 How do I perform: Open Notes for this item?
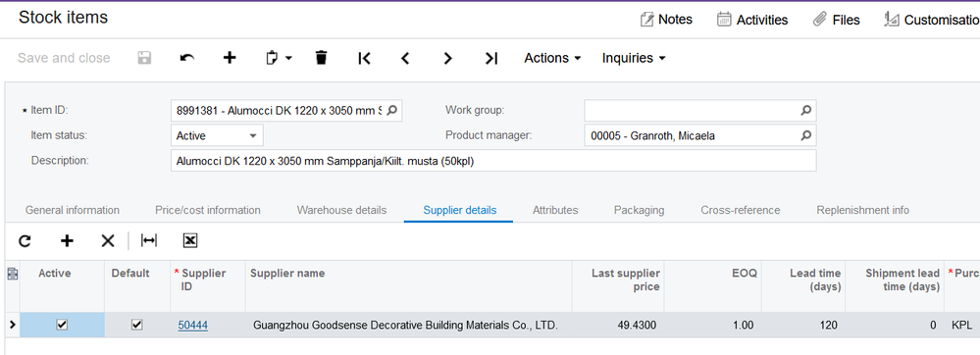click(x=666, y=20)
